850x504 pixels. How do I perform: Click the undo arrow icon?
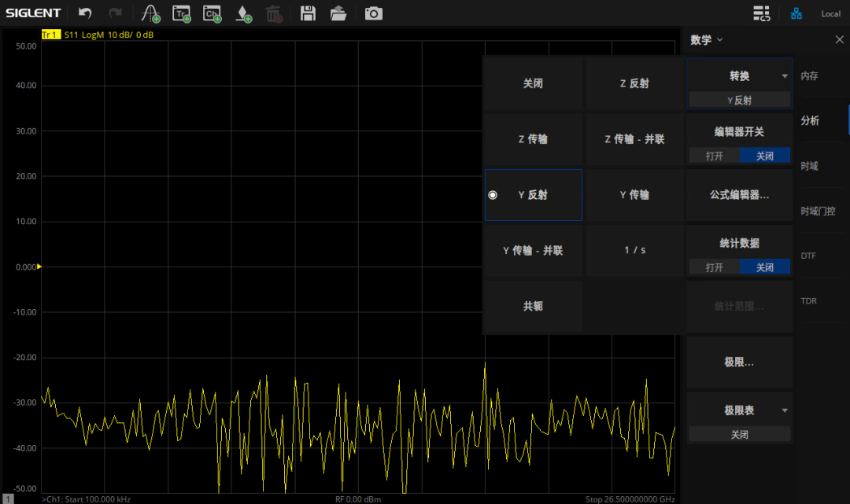click(x=85, y=13)
